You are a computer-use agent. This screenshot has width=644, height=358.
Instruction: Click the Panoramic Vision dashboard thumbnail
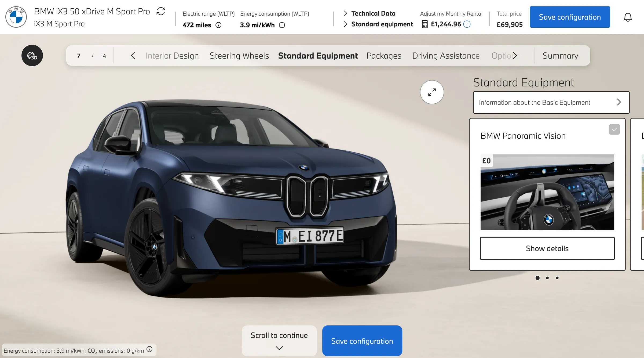tap(547, 192)
